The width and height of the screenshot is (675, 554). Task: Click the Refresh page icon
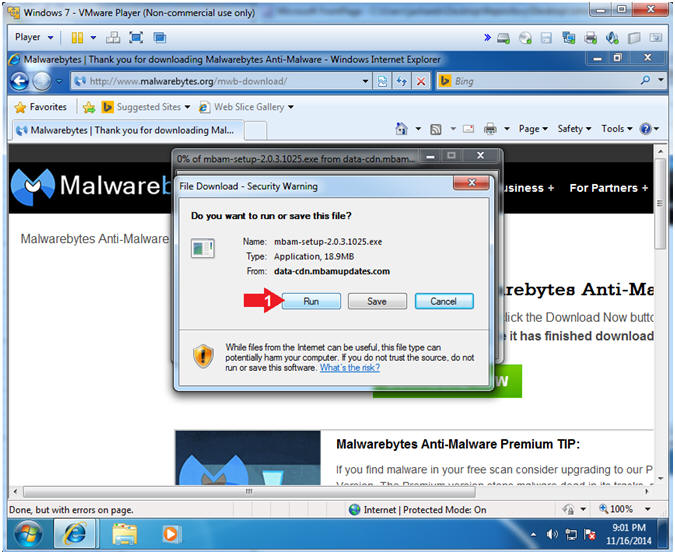[x=402, y=81]
